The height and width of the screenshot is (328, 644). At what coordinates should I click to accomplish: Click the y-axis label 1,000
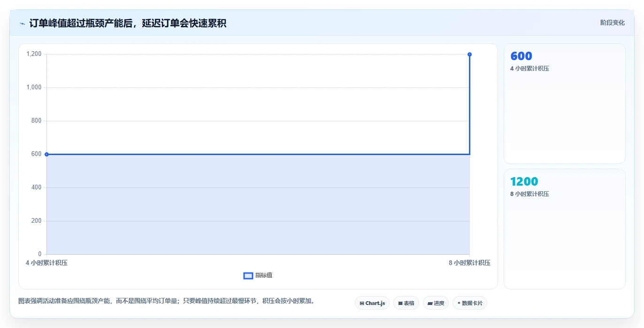34,87
